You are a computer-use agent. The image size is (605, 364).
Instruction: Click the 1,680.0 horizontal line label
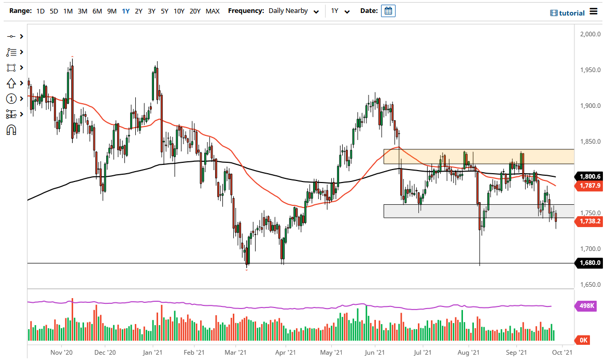[x=588, y=263]
